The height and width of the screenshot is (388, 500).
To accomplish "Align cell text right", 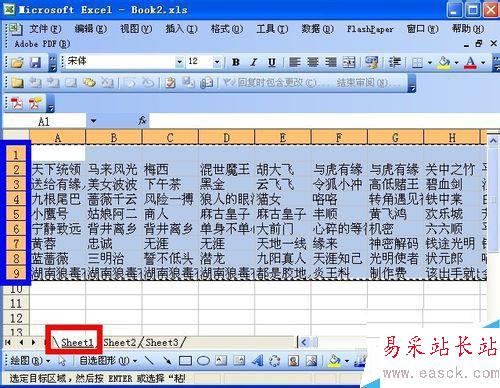I will [331, 62].
